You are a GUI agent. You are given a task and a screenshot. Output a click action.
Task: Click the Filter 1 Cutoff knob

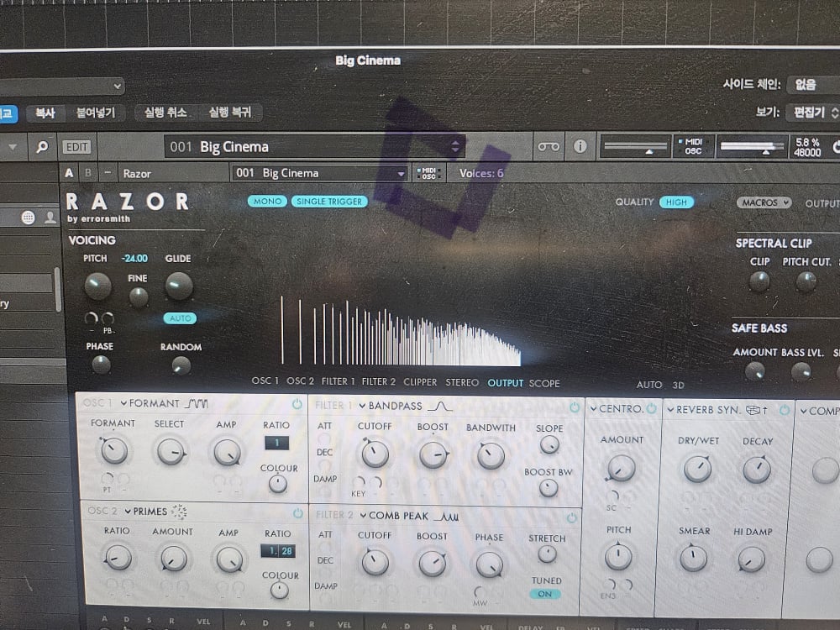point(375,454)
